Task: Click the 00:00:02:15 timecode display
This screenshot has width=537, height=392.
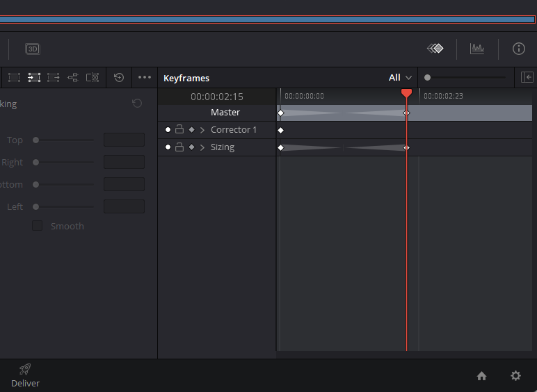Action: [x=217, y=97]
